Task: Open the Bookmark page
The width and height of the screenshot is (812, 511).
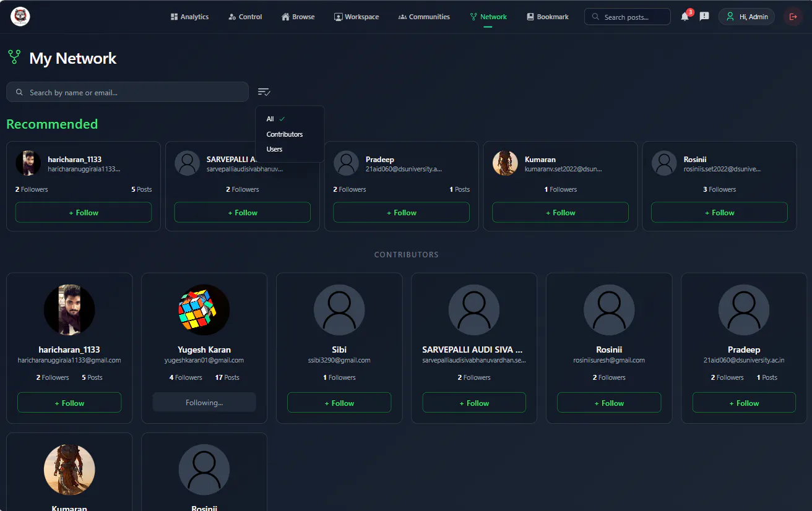Action: coord(548,17)
